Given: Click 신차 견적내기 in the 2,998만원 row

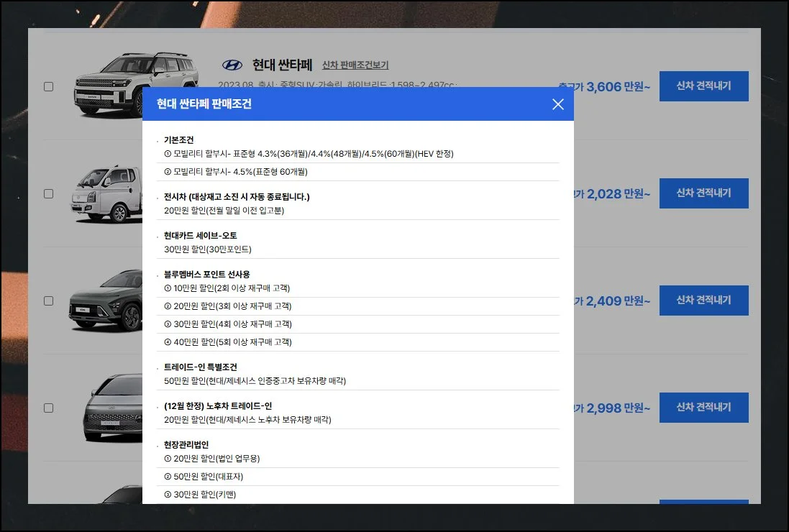Looking at the screenshot, I should point(703,408).
